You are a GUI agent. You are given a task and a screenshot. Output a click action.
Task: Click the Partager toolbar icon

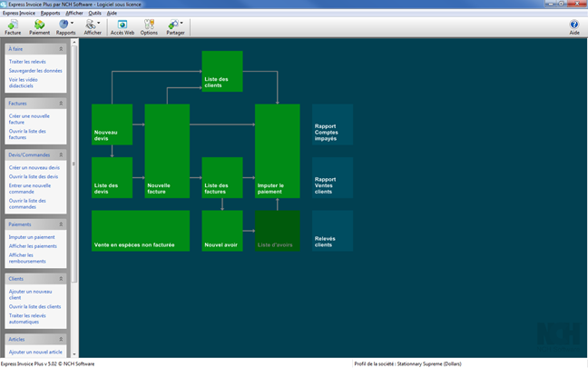(x=173, y=27)
